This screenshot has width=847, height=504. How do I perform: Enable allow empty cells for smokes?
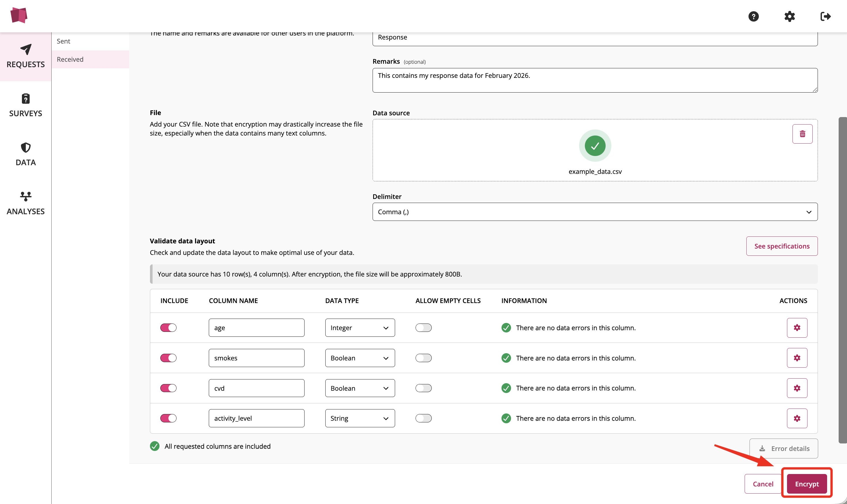(x=423, y=358)
